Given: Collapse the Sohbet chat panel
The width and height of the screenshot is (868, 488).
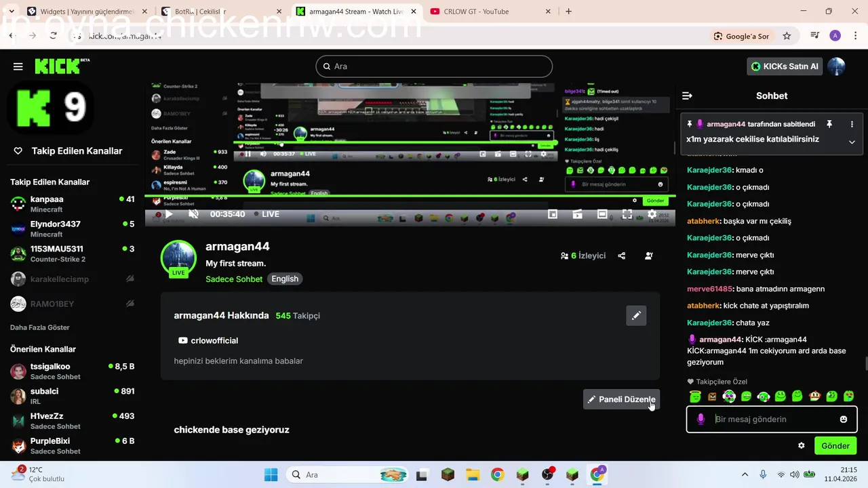Looking at the screenshot, I should point(687,96).
